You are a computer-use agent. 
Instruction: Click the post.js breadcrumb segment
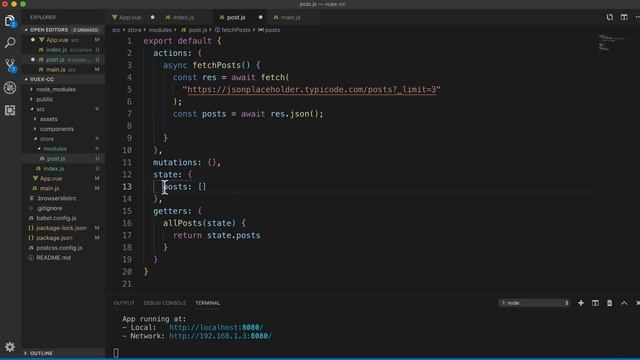(x=198, y=30)
